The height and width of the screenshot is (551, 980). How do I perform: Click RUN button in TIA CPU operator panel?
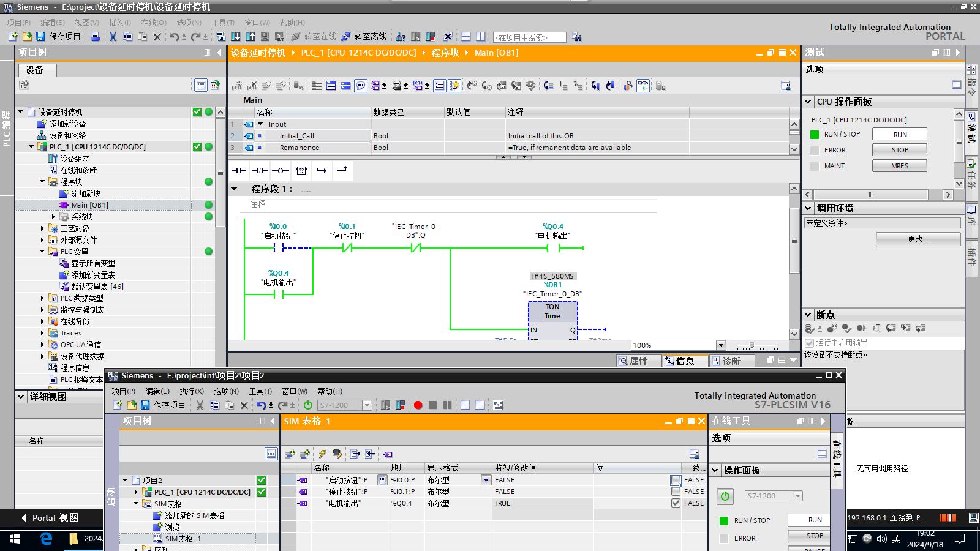coord(900,135)
